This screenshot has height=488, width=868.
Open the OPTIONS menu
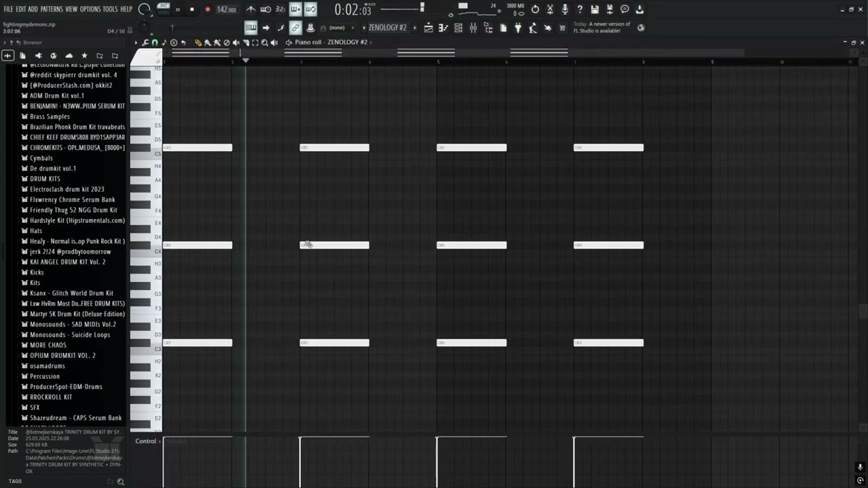pos(90,9)
